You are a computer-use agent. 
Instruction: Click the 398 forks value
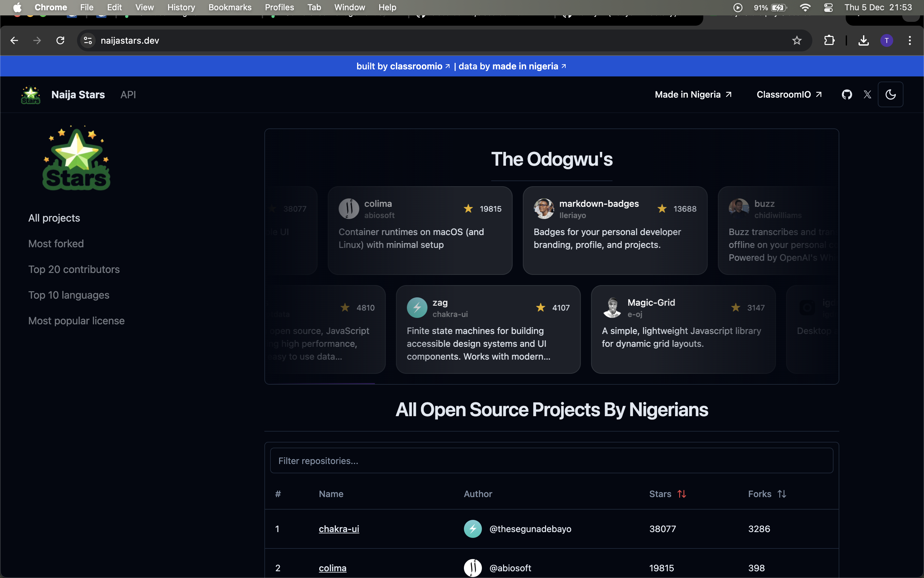pos(757,568)
